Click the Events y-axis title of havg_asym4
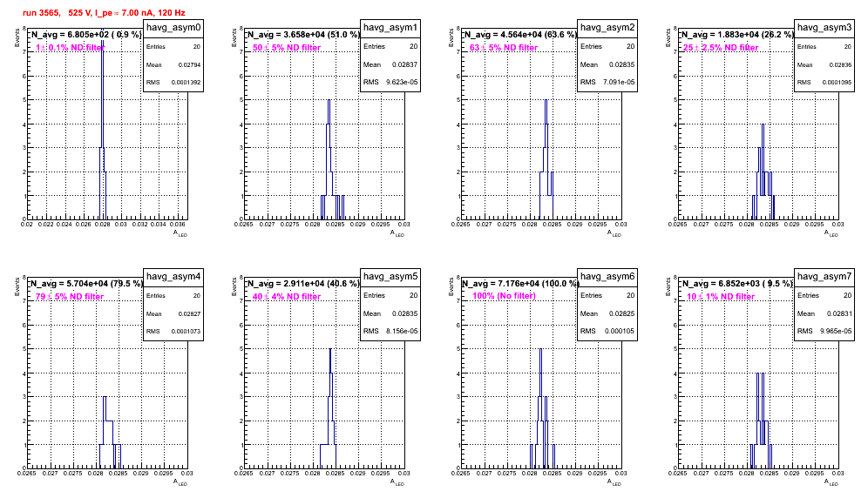The image size is (868, 498). click(x=17, y=287)
